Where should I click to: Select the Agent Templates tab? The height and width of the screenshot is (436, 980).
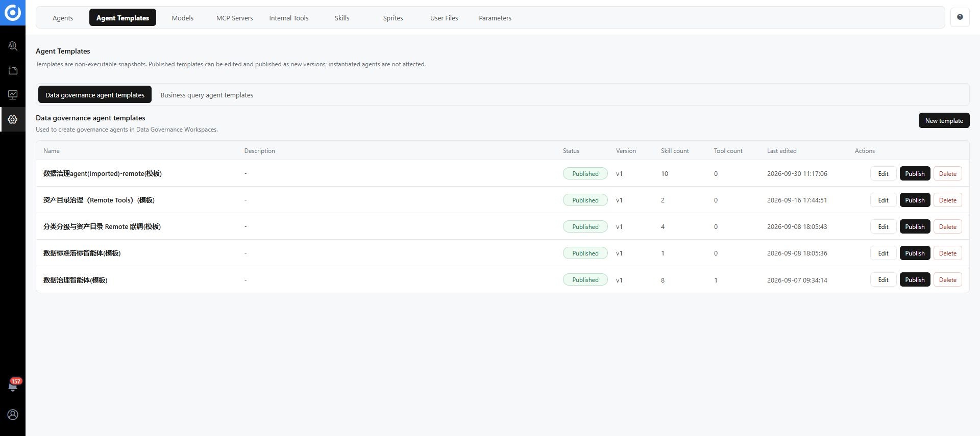[122, 18]
